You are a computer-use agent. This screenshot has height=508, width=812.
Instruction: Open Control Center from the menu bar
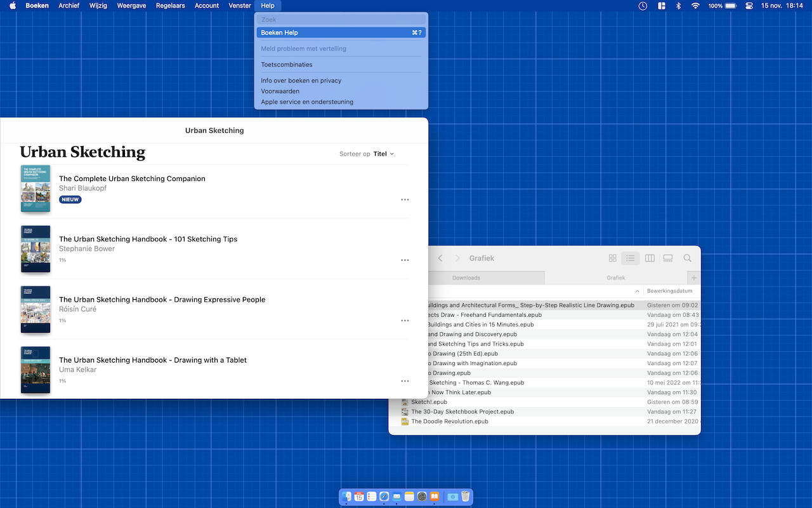[x=749, y=6]
